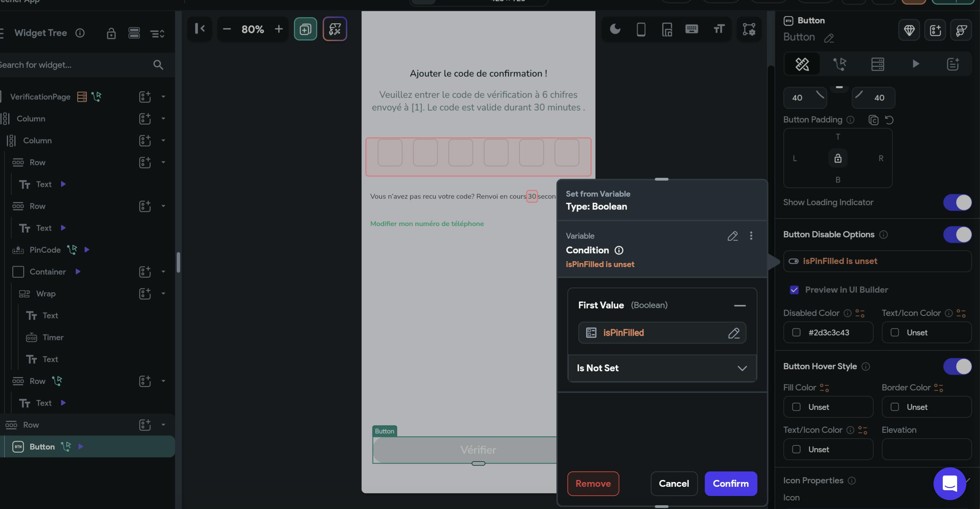The height and width of the screenshot is (509, 980).
Task: Open three-dot menu beside Condition
Action: coord(751,236)
